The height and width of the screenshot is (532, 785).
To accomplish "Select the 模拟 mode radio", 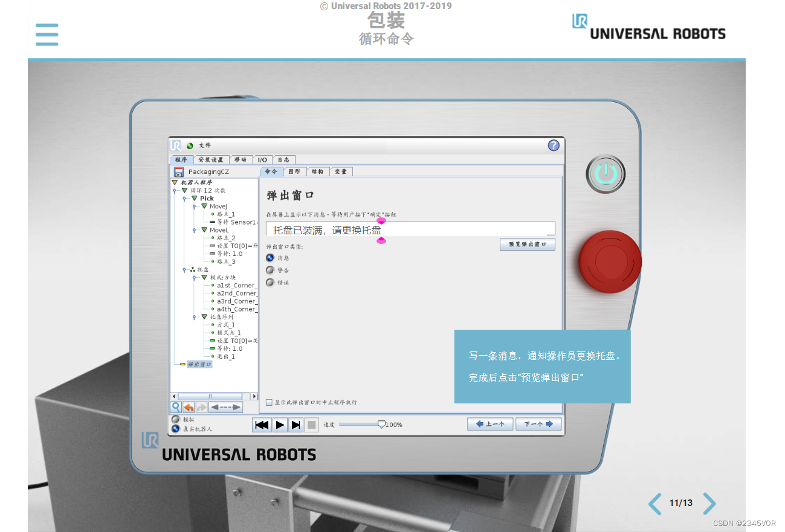I will coord(176,419).
